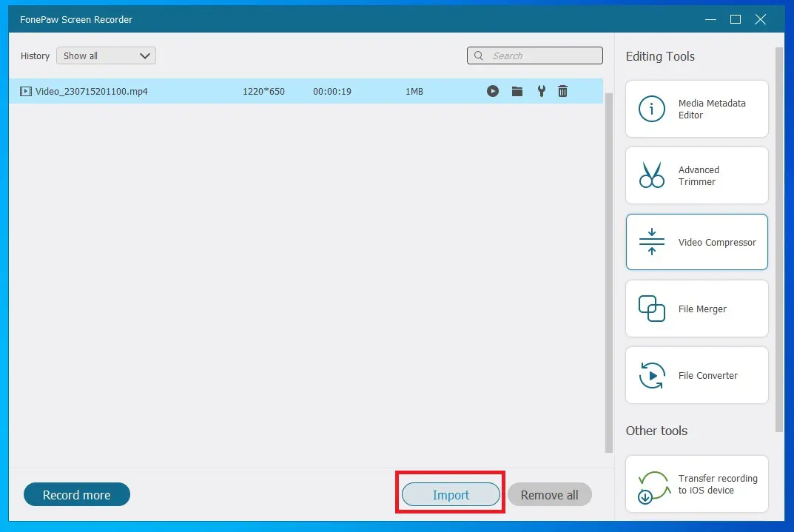Click the Import button
This screenshot has height=532, width=794.
coord(451,494)
